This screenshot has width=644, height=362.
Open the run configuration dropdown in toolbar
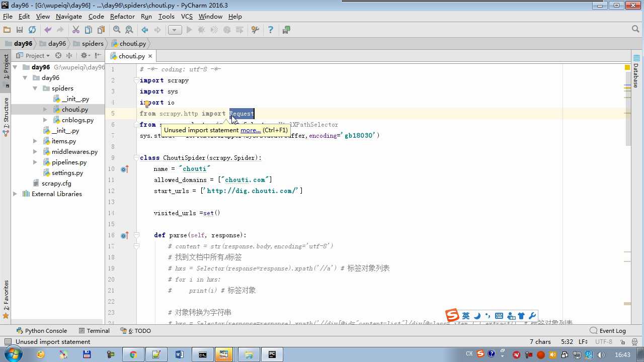(175, 30)
